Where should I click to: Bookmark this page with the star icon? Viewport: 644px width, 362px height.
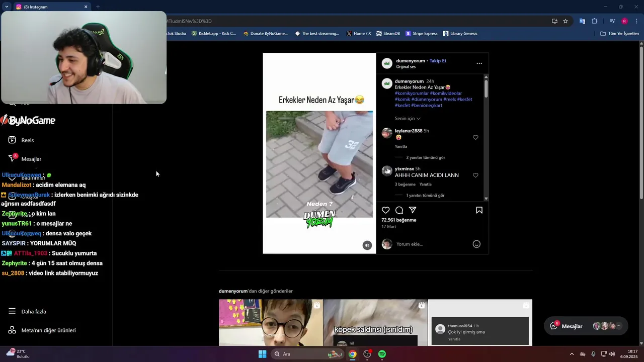click(566, 21)
